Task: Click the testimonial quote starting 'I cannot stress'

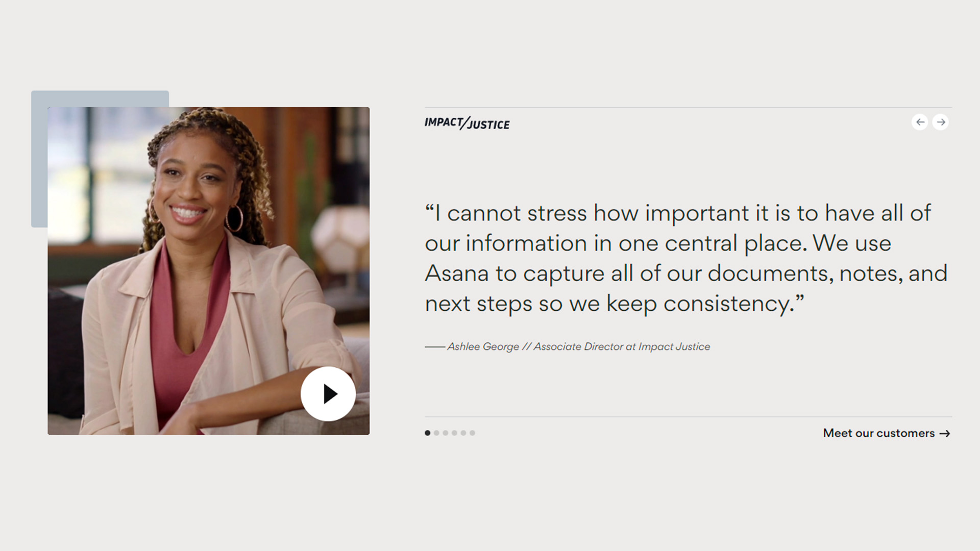Action: click(x=686, y=259)
